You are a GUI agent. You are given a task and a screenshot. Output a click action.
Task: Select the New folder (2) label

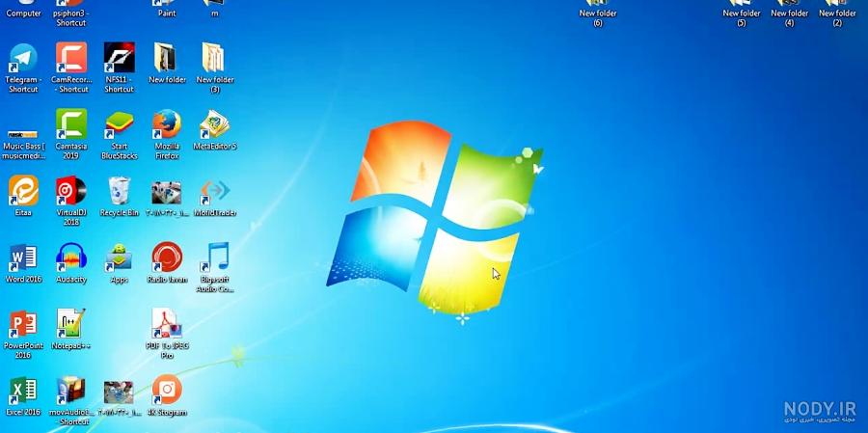[837, 18]
